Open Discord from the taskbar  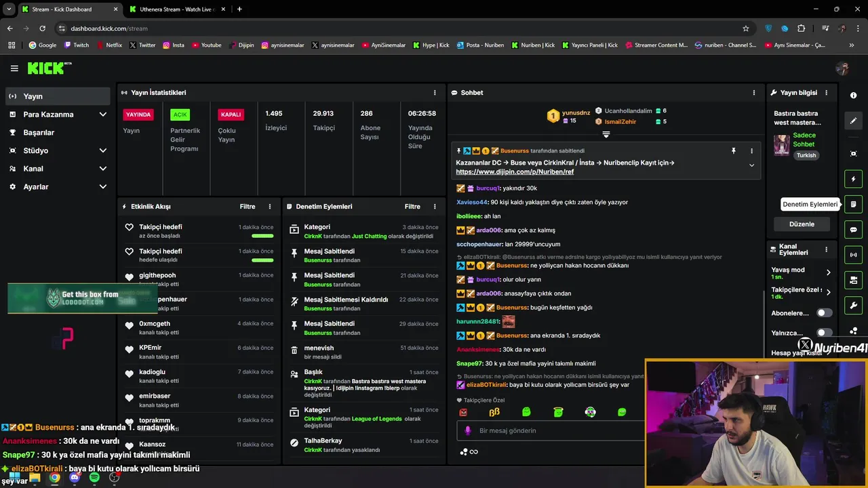tap(75, 478)
